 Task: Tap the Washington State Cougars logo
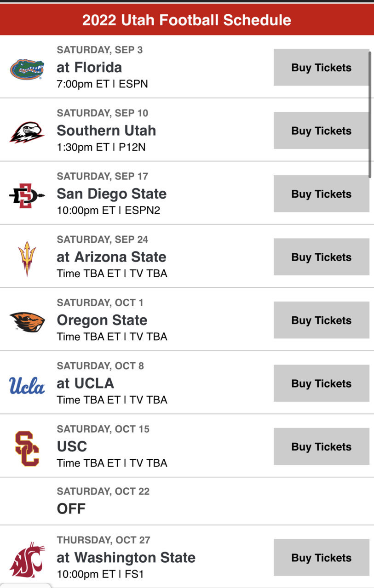[x=27, y=559]
